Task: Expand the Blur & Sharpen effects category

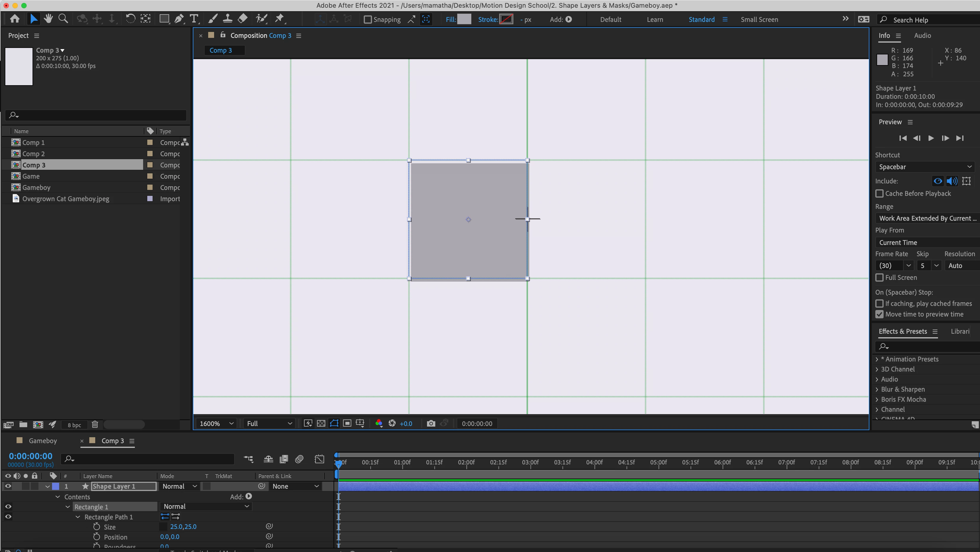Action: coord(877,389)
